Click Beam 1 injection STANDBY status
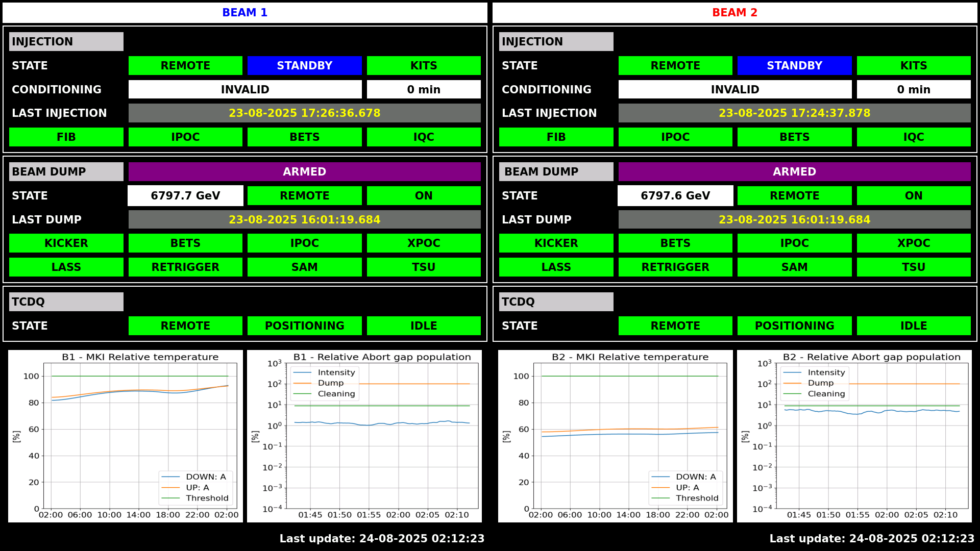Screen dimensions: 980x551 (304, 65)
